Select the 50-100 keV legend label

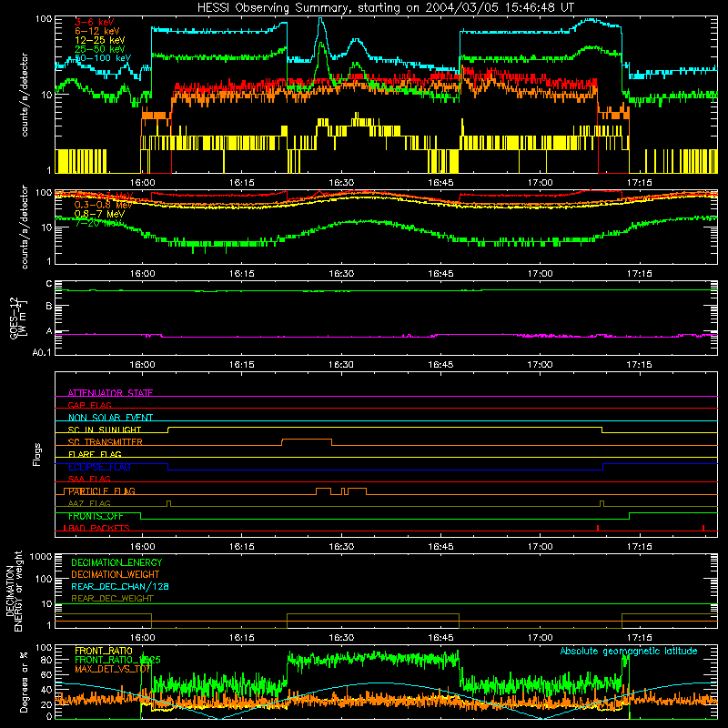point(103,58)
